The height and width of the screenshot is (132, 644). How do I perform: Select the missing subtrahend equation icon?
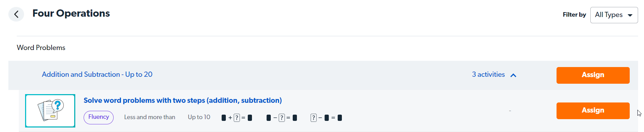point(282,118)
